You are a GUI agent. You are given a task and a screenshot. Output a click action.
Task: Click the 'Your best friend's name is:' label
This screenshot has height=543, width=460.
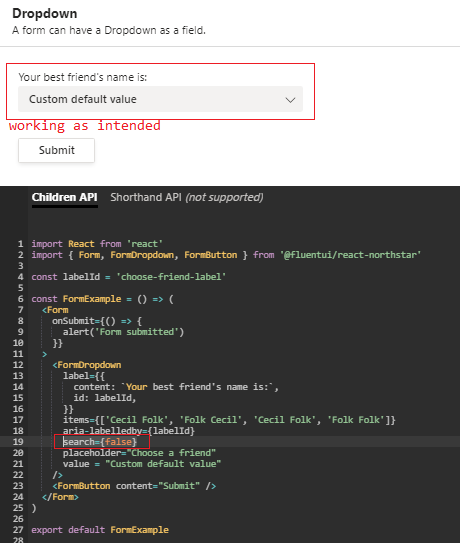point(82,77)
